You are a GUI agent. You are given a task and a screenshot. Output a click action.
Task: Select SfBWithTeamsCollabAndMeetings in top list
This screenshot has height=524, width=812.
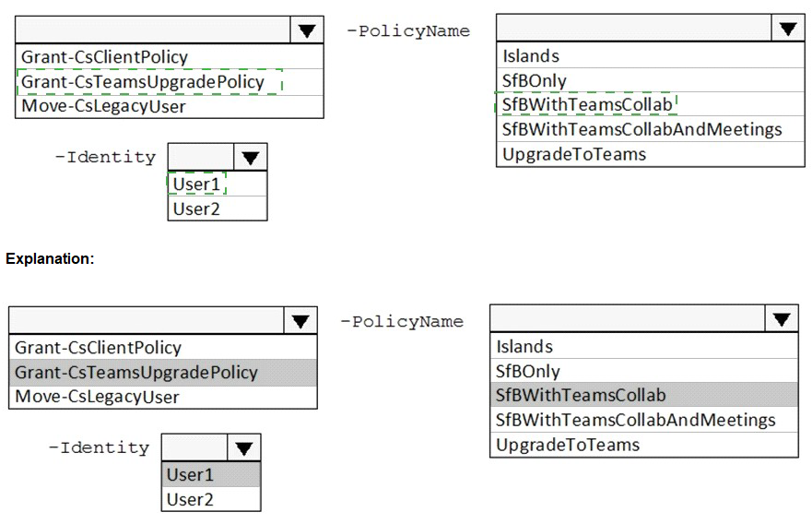641,129
